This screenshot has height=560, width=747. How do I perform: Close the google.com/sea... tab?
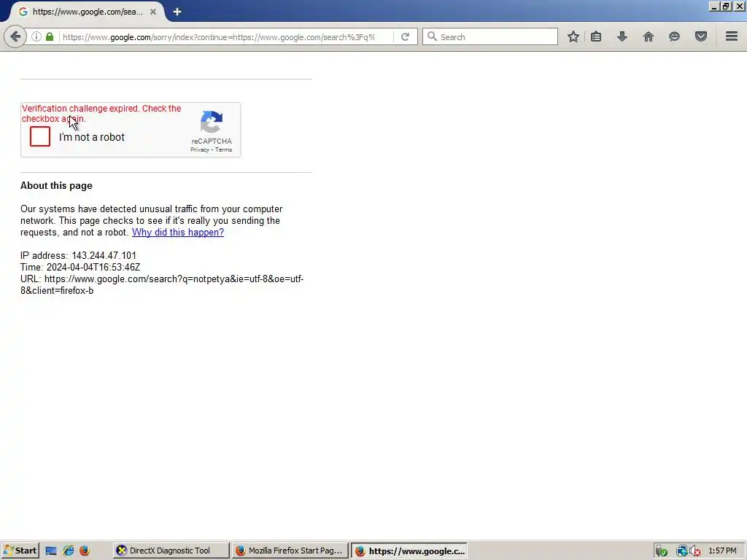[x=153, y=12]
